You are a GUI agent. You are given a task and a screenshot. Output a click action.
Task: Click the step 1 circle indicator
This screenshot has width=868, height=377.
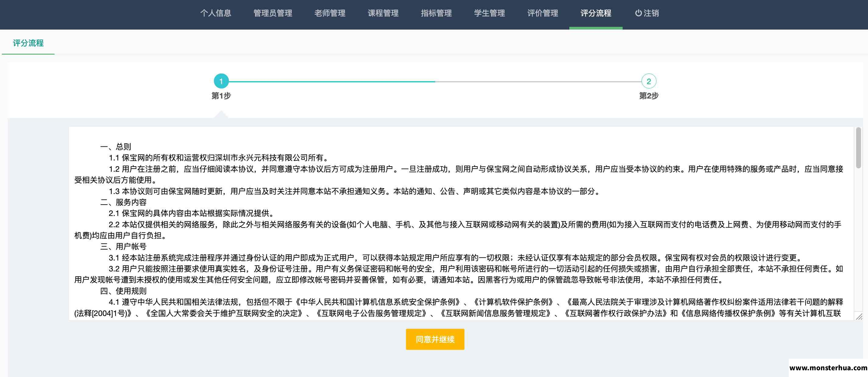click(x=221, y=81)
